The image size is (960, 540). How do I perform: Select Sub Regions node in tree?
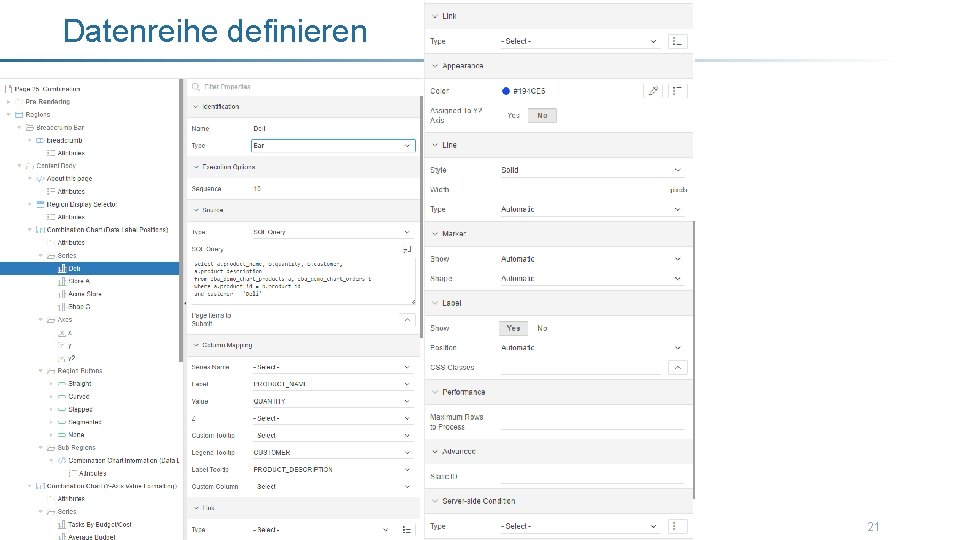point(76,448)
